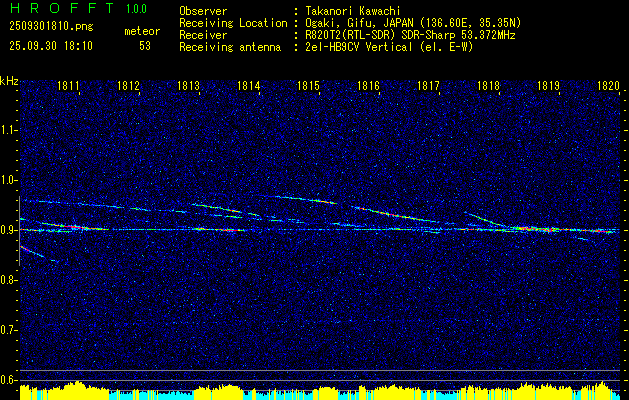The image size is (629, 400).
Task: Click the 1814 time axis marker
Action: tap(249, 85)
